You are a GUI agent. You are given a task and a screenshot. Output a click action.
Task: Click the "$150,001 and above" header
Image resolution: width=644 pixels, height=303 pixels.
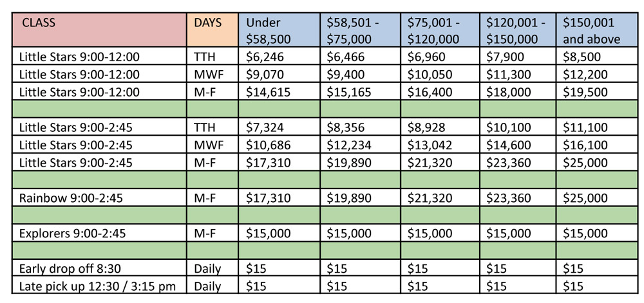(x=596, y=30)
